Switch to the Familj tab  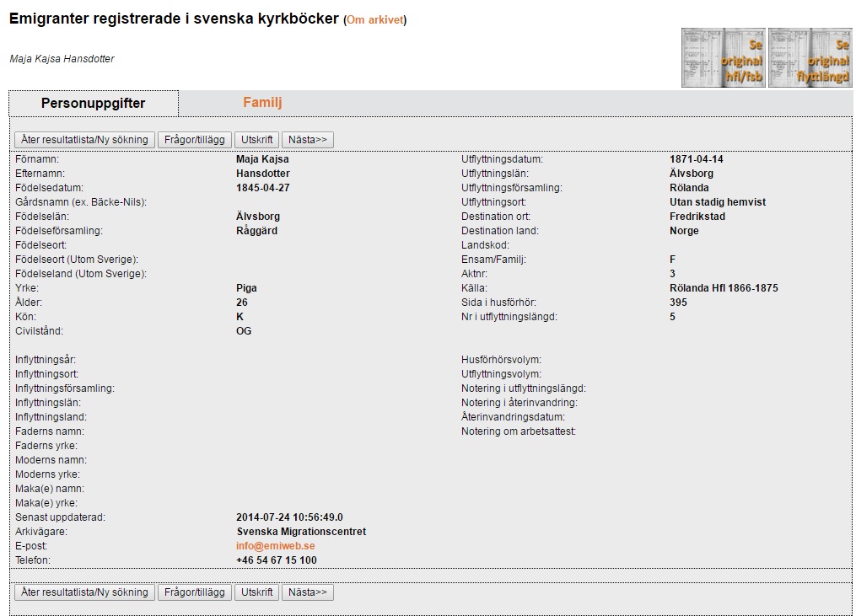coord(262,103)
